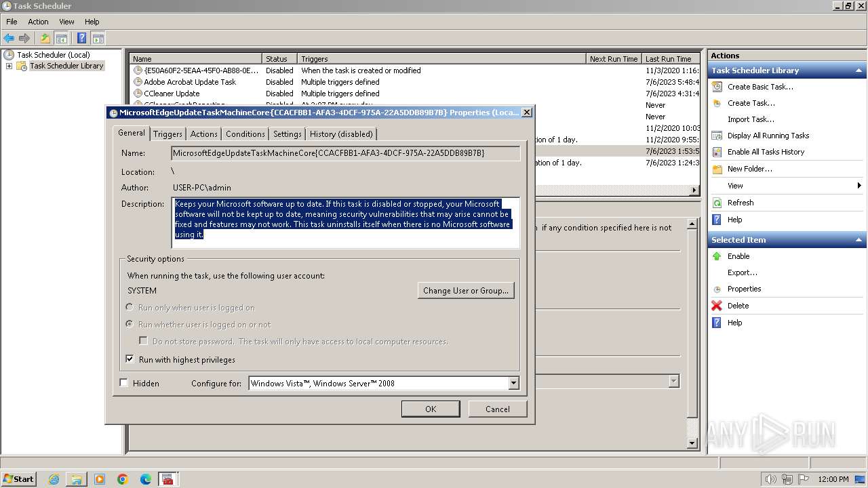
Task: Click the details pane scrollbar up arrow
Action: pyautogui.click(x=692, y=224)
